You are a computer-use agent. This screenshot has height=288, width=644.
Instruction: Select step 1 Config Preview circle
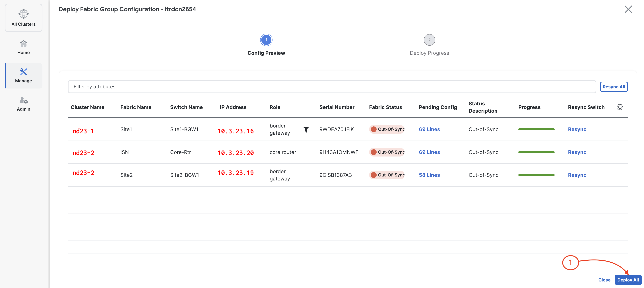point(266,40)
